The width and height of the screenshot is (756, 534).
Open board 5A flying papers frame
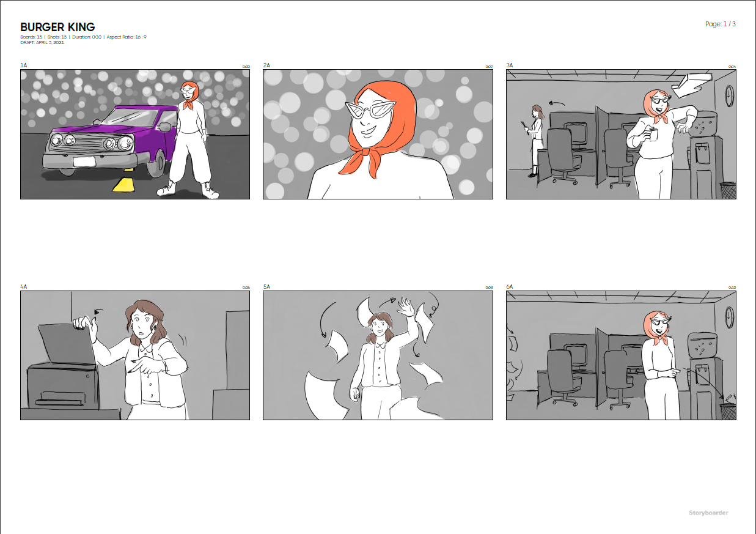pyautogui.click(x=378, y=355)
